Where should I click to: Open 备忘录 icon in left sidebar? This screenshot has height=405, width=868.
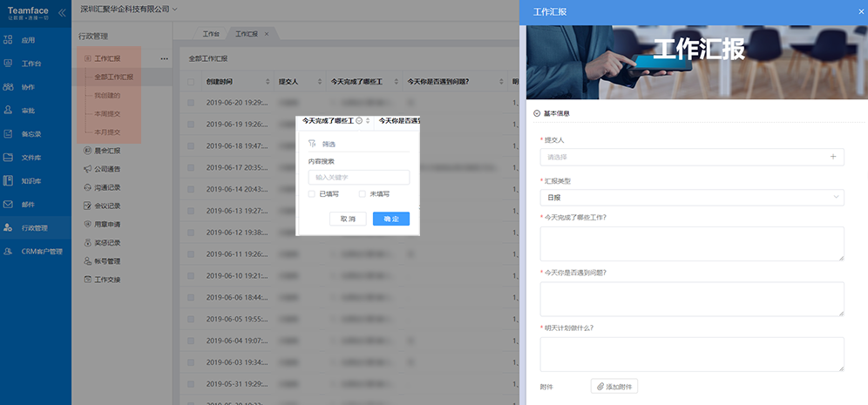pos(8,134)
